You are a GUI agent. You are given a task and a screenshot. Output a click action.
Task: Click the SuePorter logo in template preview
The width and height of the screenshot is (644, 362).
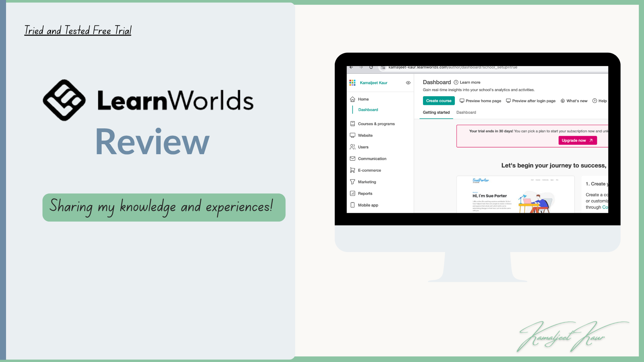(481, 180)
